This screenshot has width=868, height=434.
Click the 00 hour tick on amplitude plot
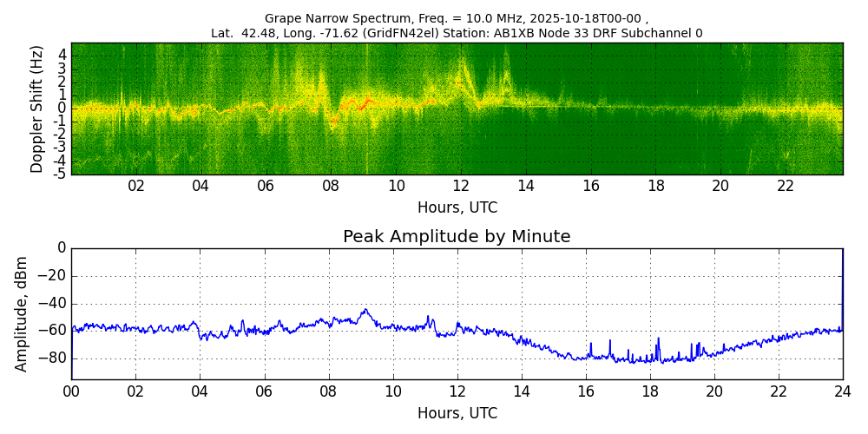(71, 391)
